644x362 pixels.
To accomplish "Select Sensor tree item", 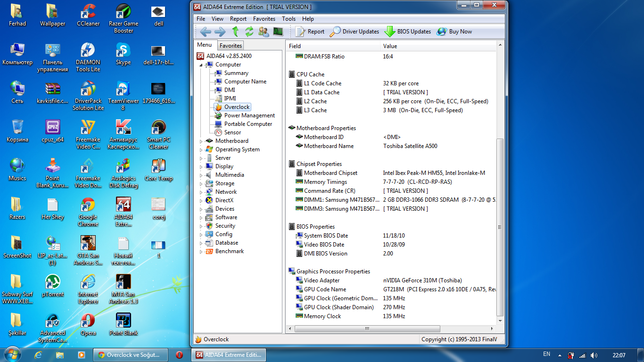I will (232, 132).
